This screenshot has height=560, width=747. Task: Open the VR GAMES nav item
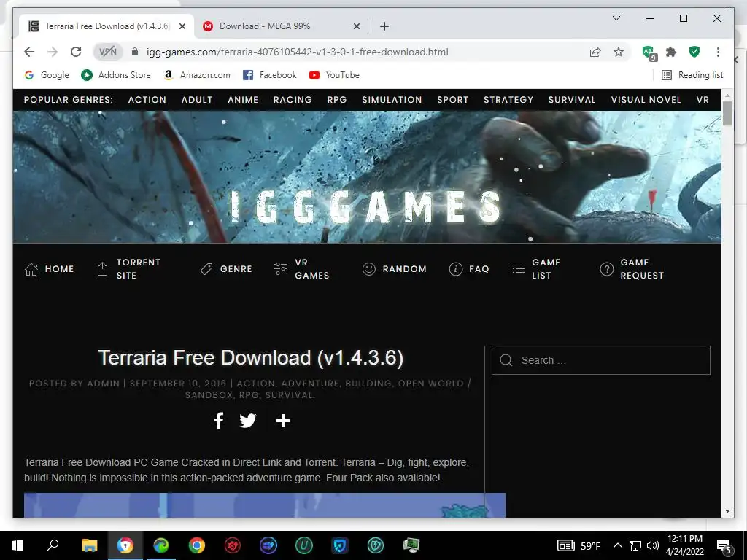301,269
